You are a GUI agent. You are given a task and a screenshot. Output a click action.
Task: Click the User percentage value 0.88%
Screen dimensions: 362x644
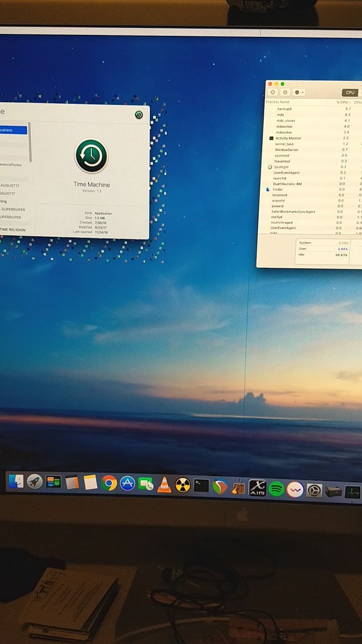point(343,249)
